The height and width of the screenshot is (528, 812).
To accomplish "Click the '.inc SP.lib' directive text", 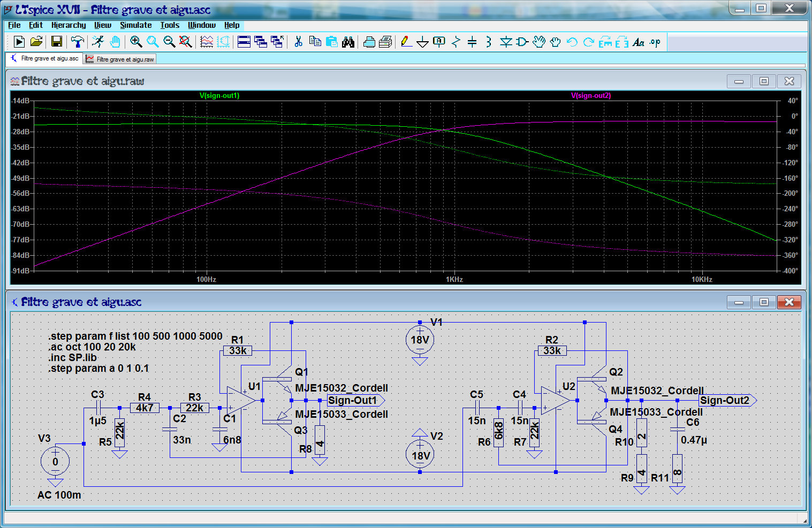I will 73,357.
